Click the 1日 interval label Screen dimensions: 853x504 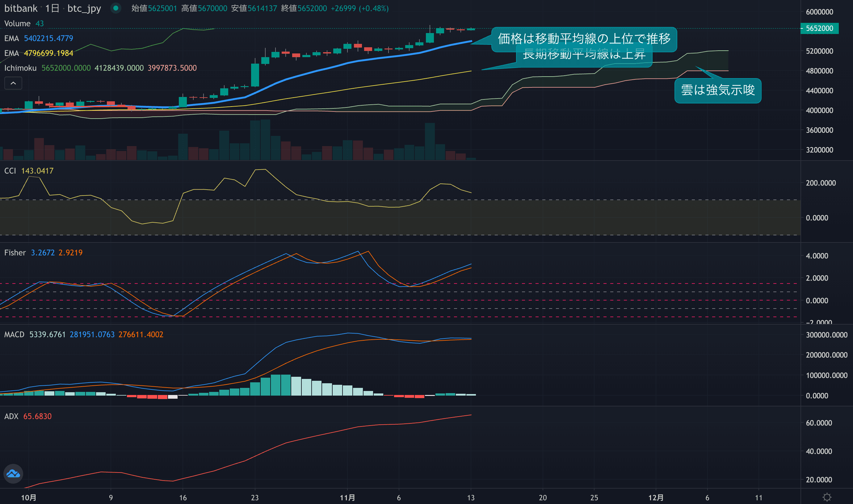pos(52,8)
